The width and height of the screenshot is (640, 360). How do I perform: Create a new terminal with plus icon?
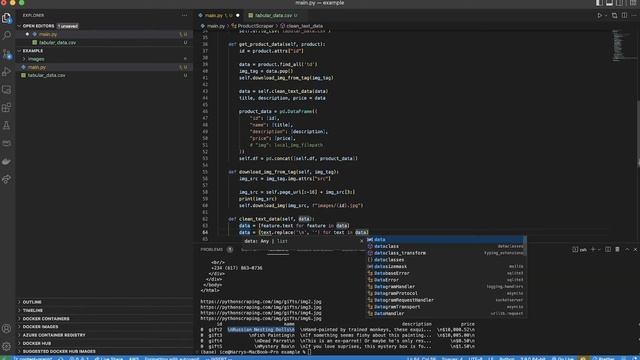pyautogui.click(x=593, y=249)
